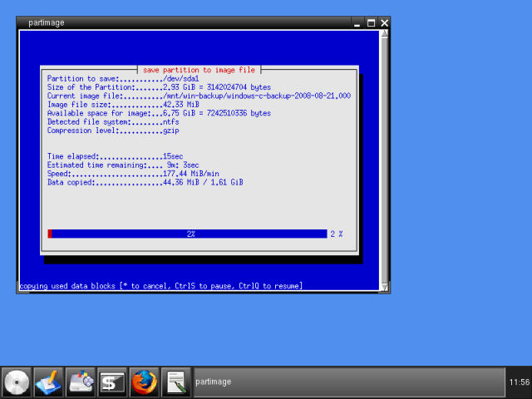Click the 2% progress bar

tap(187, 234)
